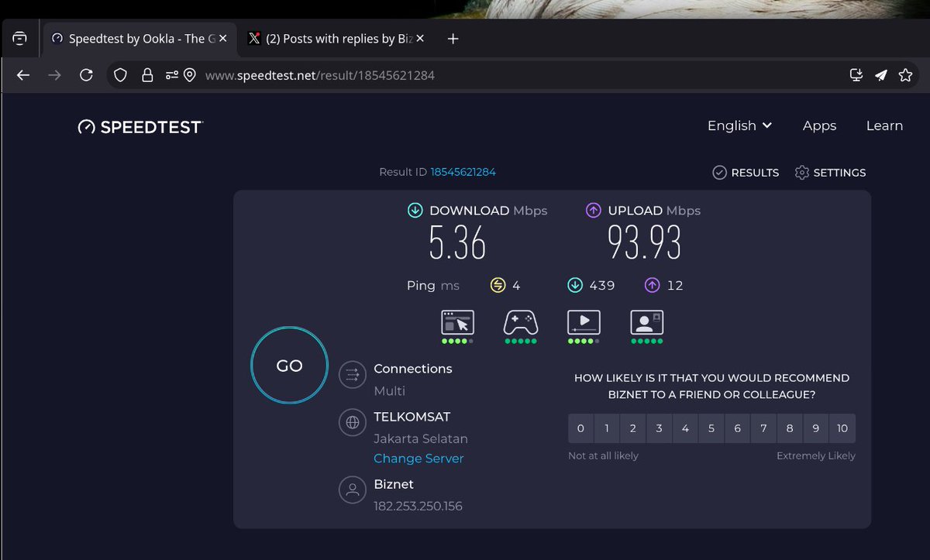Open a new browser tab
Image resolution: width=930 pixels, height=560 pixels.
coord(453,39)
